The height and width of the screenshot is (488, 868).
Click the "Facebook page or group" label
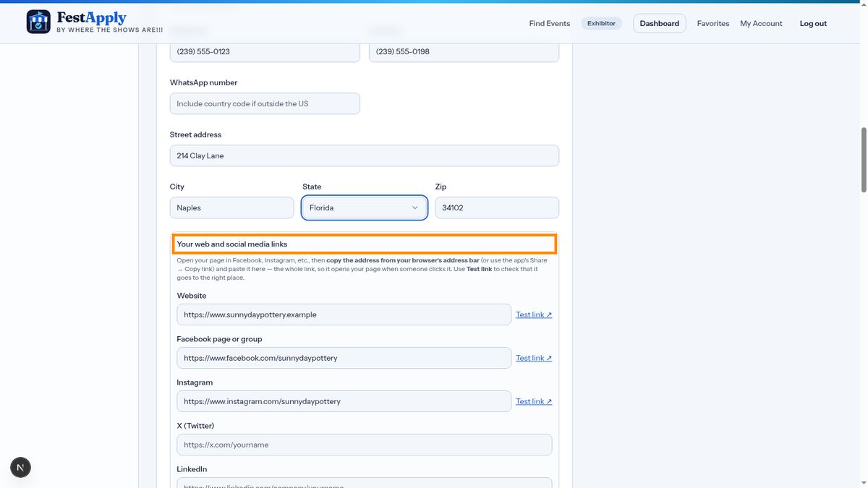tap(220, 339)
